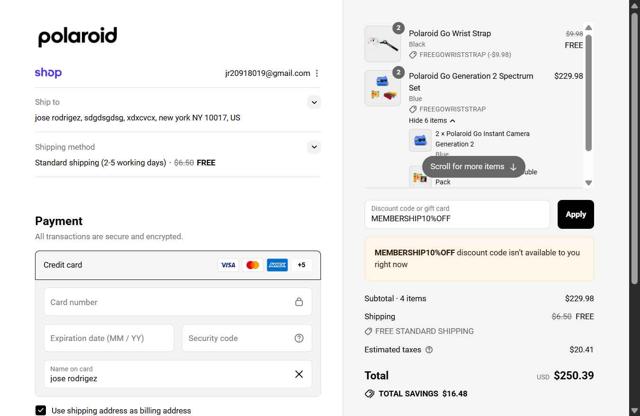This screenshot has height=416, width=640.
Task: Clear the name on card field
Action: pos(299,374)
